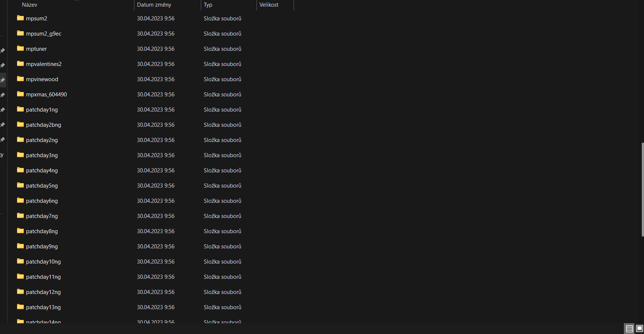644x334 pixels.
Task: Unpin the topmost pinned sidebar item
Action: tap(3, 51)
